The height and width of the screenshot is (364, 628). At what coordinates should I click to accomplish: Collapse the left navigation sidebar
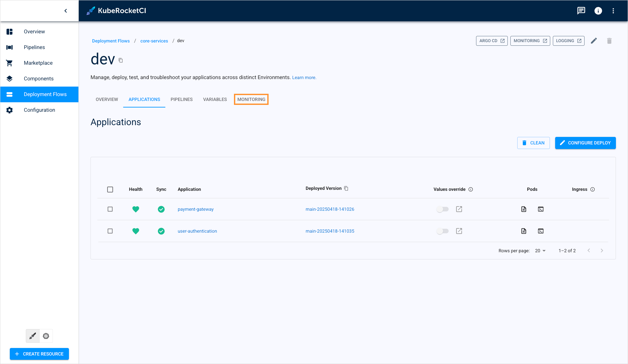point(66,10)
